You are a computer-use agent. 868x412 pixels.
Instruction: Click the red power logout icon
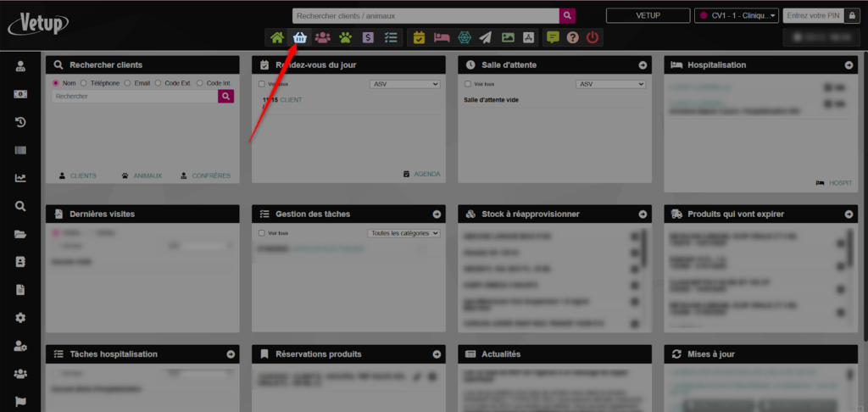[x=593, y=37]
